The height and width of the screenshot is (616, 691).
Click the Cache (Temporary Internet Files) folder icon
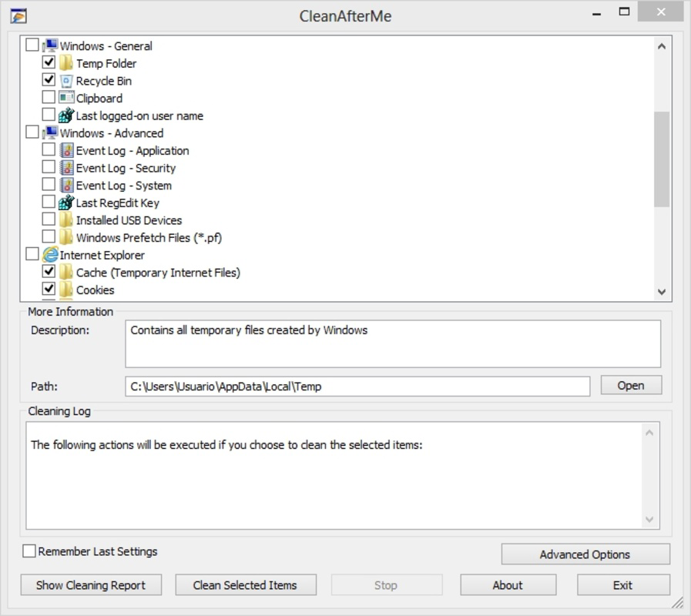coord(66,273)
